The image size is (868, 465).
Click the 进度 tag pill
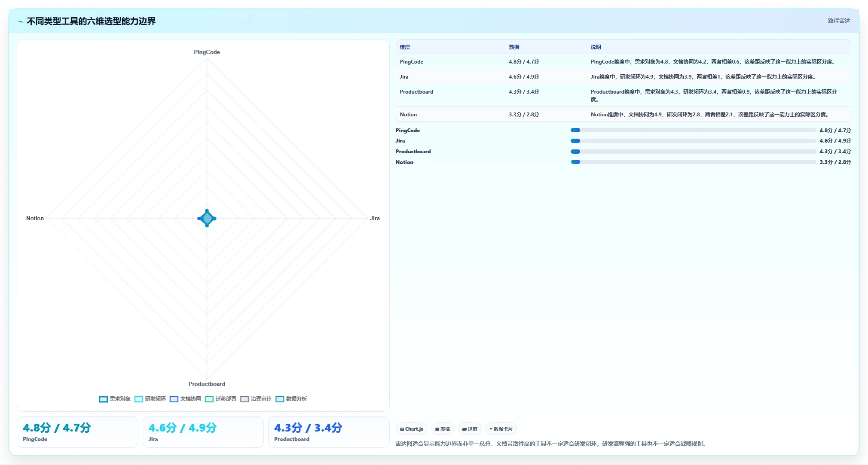469,429
